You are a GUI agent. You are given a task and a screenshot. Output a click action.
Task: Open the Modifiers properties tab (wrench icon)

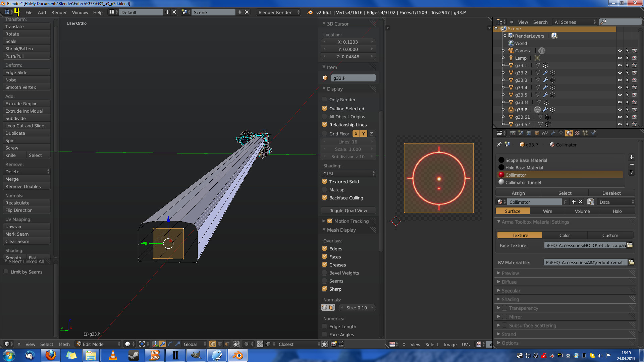(x=553, y=133)
